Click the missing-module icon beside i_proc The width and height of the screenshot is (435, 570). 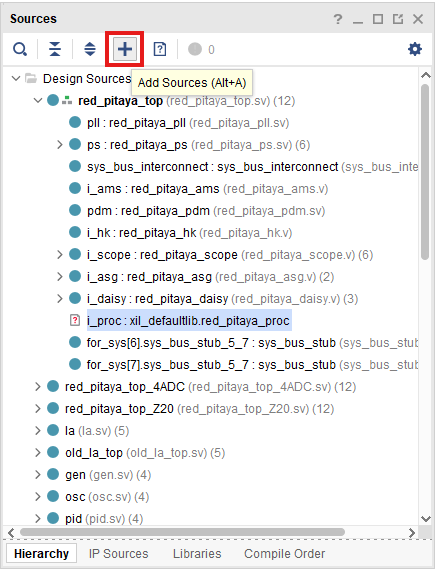click(x=74, y=321)
